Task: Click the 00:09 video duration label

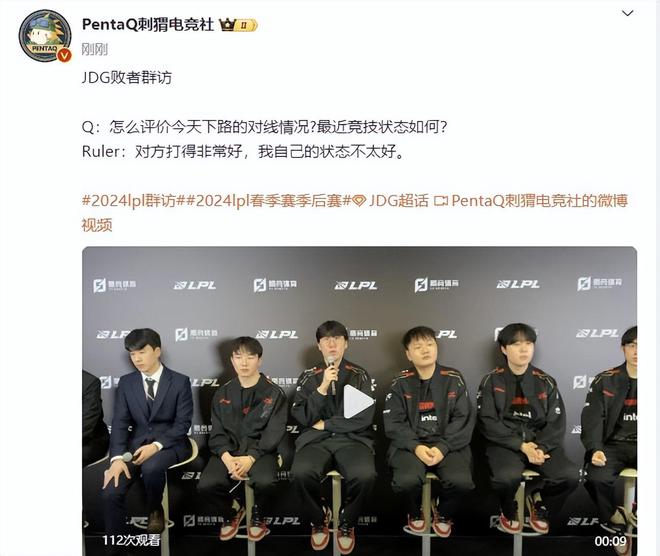Action: (610, 541)
